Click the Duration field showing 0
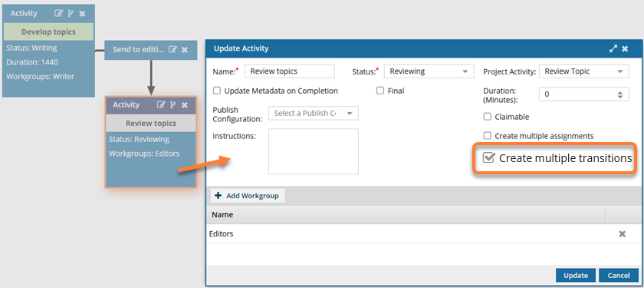Viewport: 644px width, 288px height. point(583,94)
